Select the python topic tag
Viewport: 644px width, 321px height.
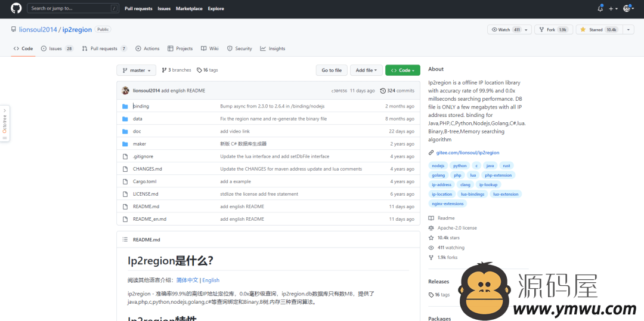[x=460, y=166]
